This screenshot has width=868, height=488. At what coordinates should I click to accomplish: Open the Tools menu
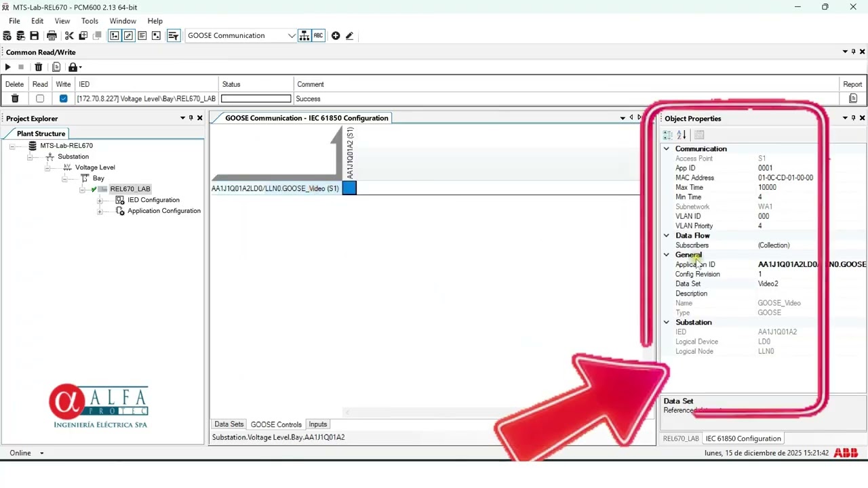[90, 21]
